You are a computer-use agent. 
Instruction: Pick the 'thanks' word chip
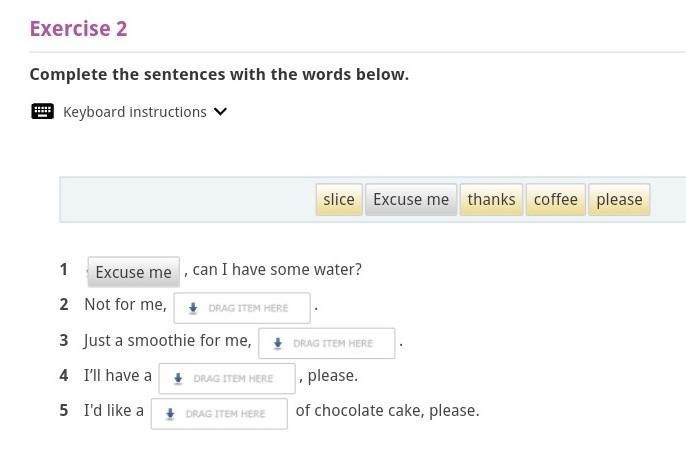coord(491,199)
